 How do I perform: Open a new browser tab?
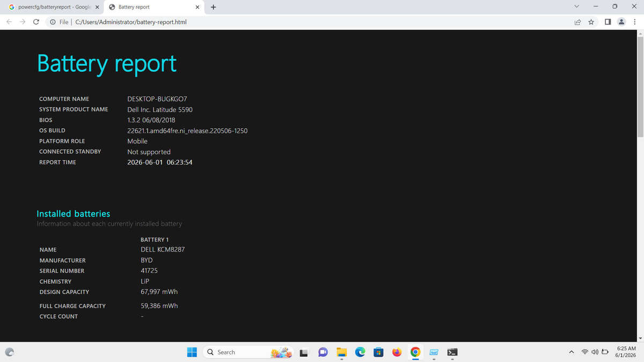click(214, 7)
